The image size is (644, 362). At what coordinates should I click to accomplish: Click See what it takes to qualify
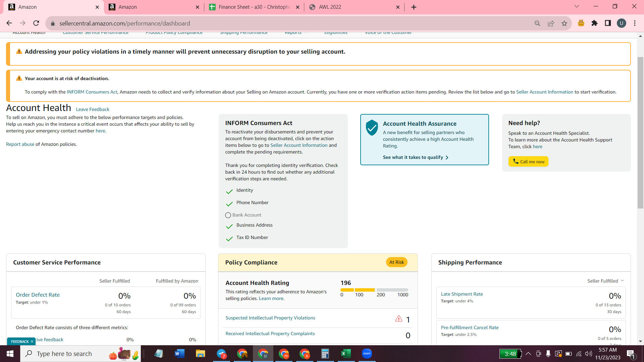click(x=413, y=157)
